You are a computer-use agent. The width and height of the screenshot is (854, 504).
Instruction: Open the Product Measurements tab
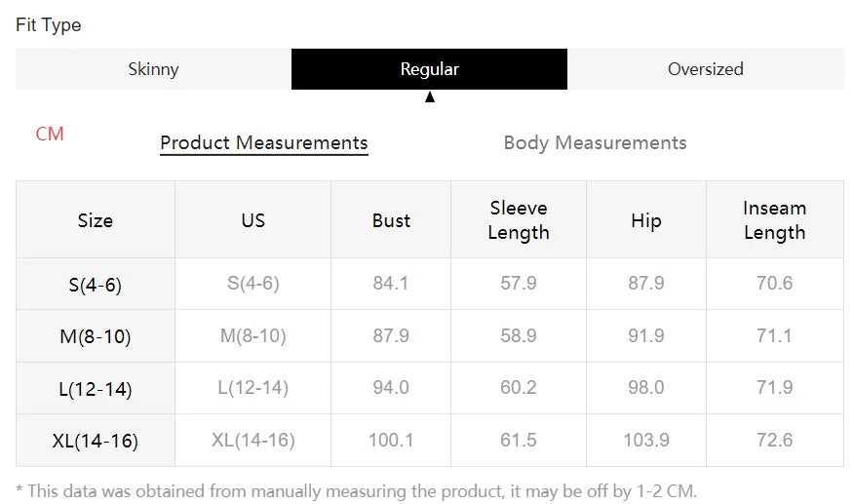point(264,142)
